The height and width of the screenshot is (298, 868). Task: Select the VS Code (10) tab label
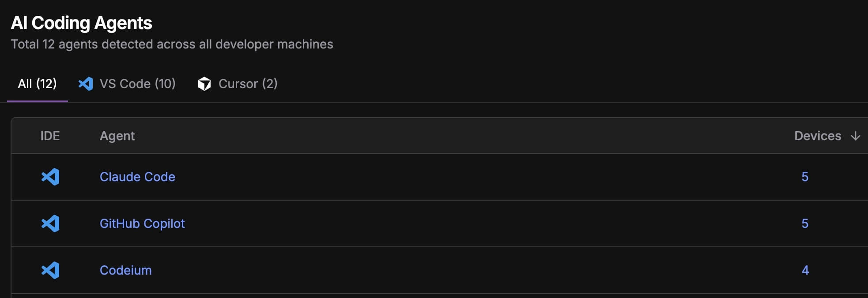click(x=137, y=84)
